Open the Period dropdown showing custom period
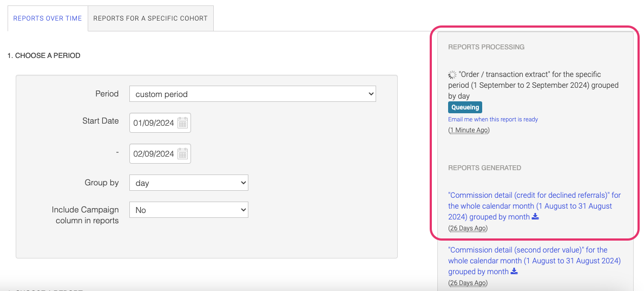Screen dimensions: 644x291 [x=253, y=94]
